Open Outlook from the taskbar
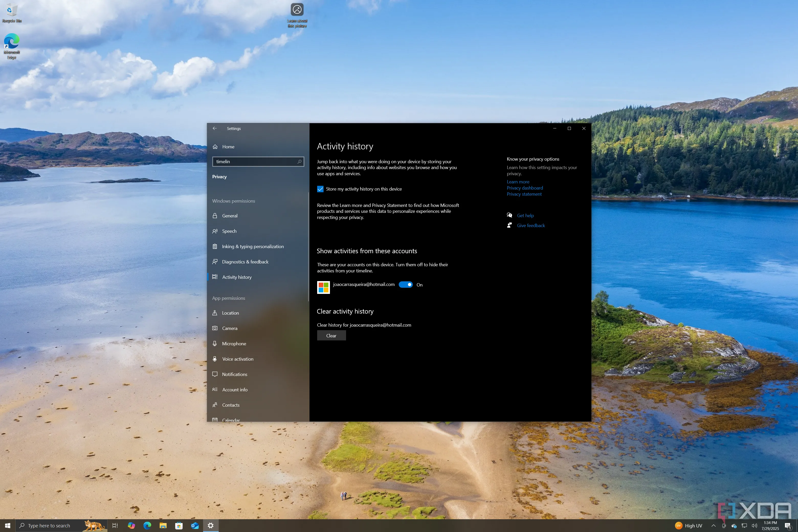The image size is (798, 532). (x=195, y=526)
